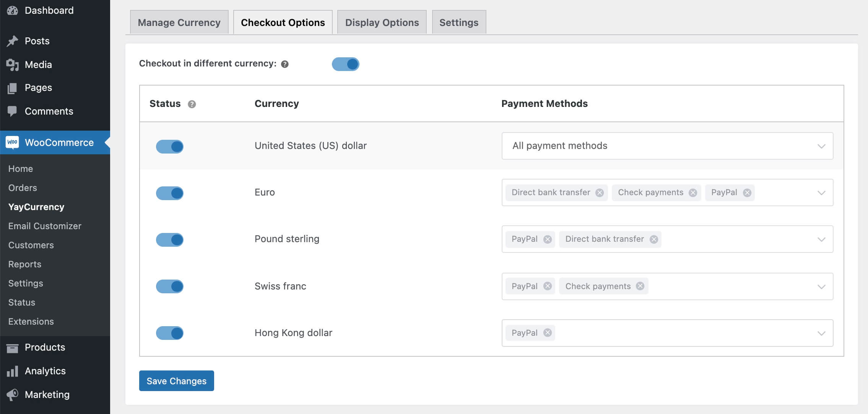Disable the Hong Kong dollar toggle
This screenshot has height=414, width=868.
(x=169, y=333)
